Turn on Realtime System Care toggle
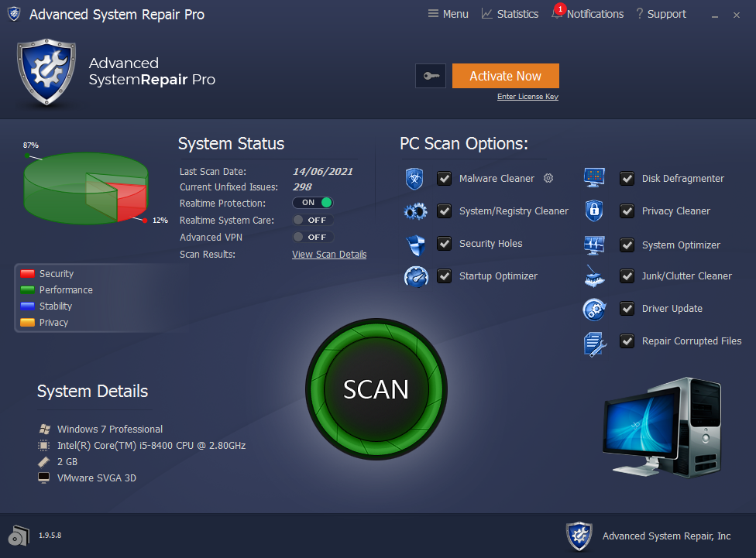756x558 pixels. pos(313,221)
